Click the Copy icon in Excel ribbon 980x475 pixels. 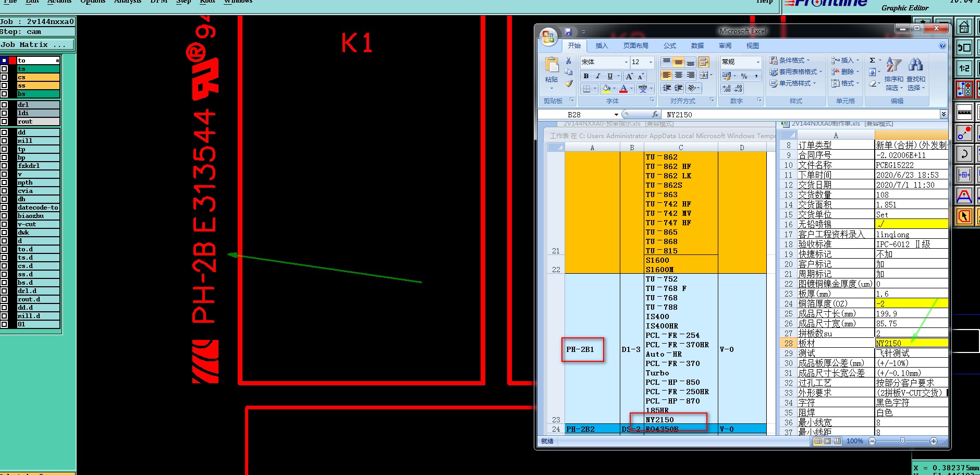[x=569, y=72]
